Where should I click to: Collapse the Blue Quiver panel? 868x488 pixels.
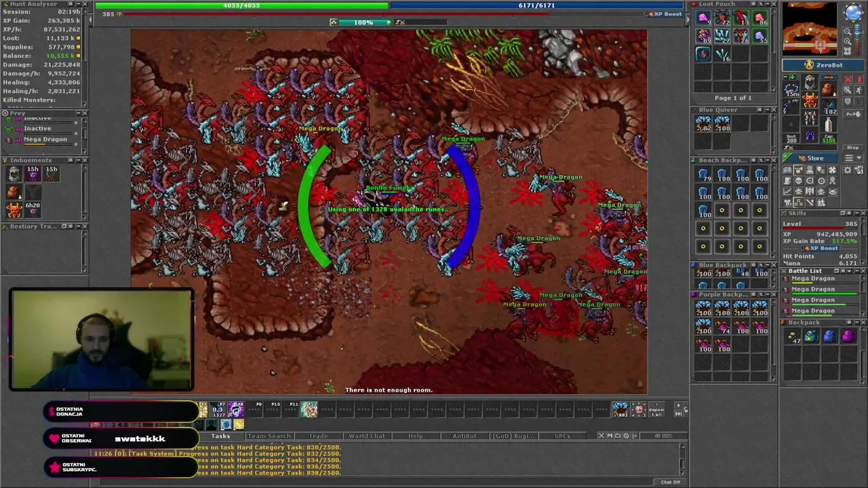766,110
